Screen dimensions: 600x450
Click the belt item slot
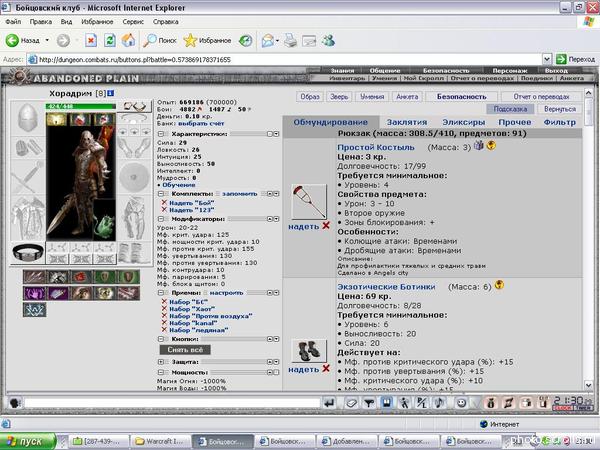coord(28,252)
